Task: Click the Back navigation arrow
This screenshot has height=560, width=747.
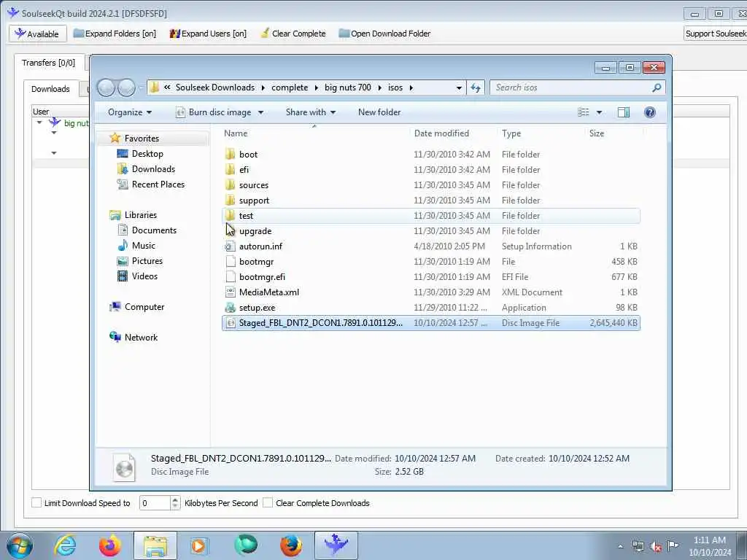Action: [x=106, y=87]
